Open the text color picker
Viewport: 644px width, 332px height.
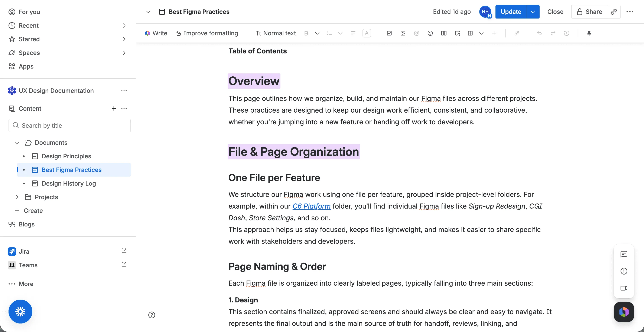pos(367,33)
